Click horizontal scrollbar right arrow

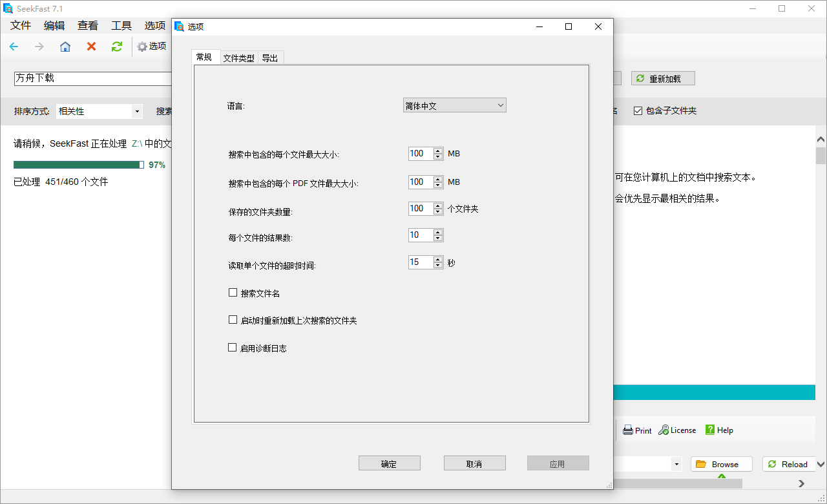(x=802, y=483)
